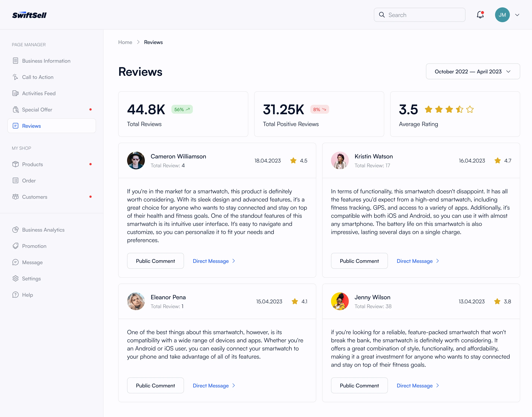
Task: Click the Activities Feed icon
Action: (15, 93)
